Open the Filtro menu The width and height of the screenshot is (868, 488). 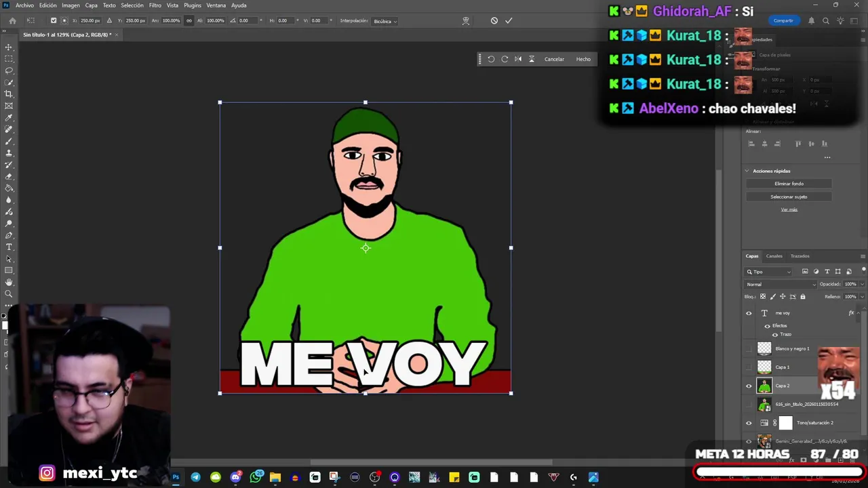[x=155, y=5]
